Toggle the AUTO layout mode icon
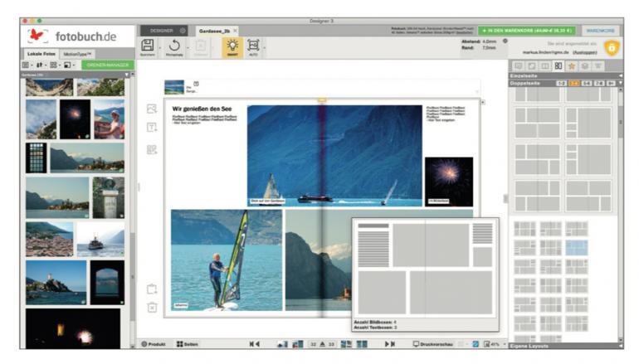The width and height of the screenshot is (639, 364). [x=253, y=46]
